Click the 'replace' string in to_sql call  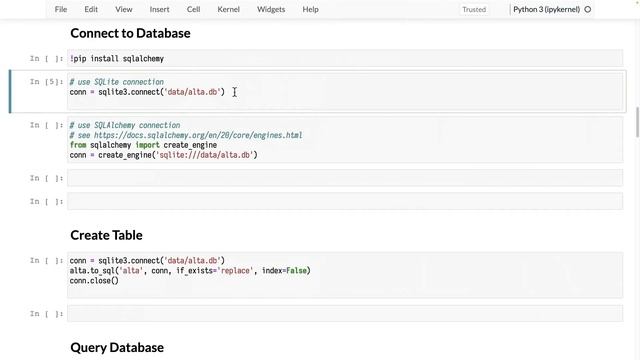pyautogui.click(x=235, y=271)
